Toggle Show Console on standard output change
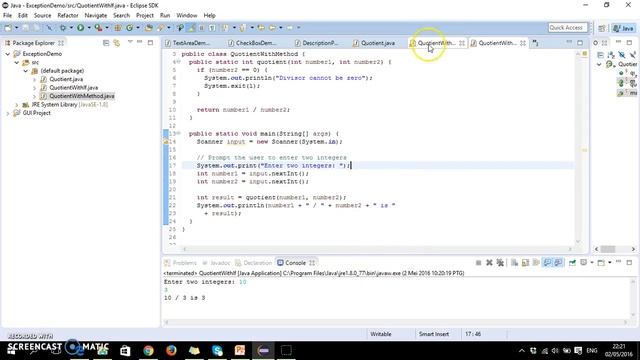 [547, 263]
